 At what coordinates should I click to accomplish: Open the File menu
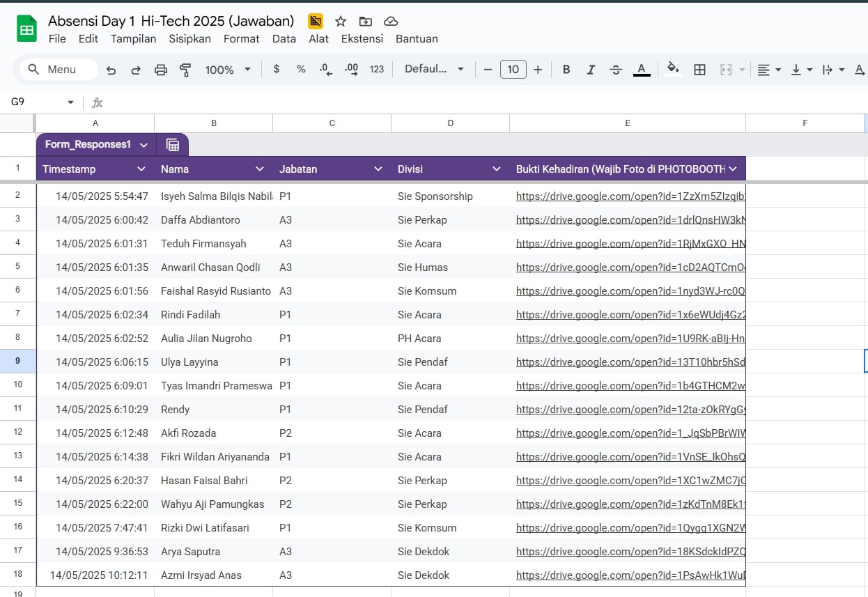[x=57, y=39]
